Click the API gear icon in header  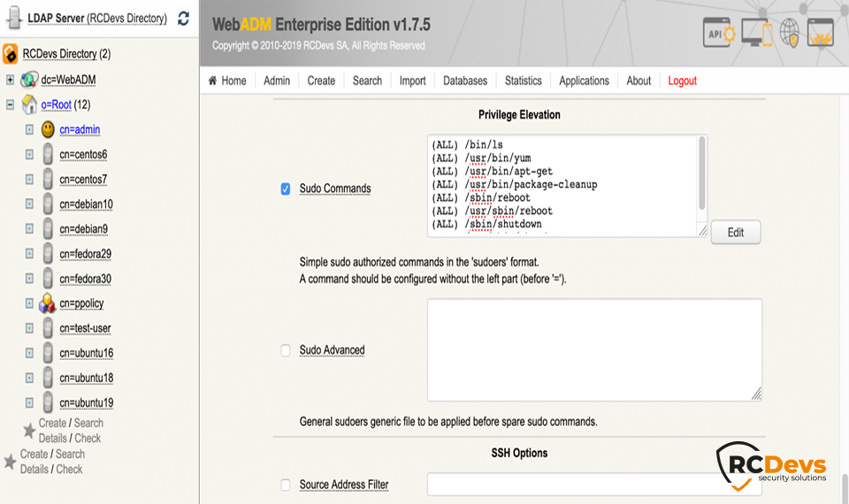(x=719, y=34)
